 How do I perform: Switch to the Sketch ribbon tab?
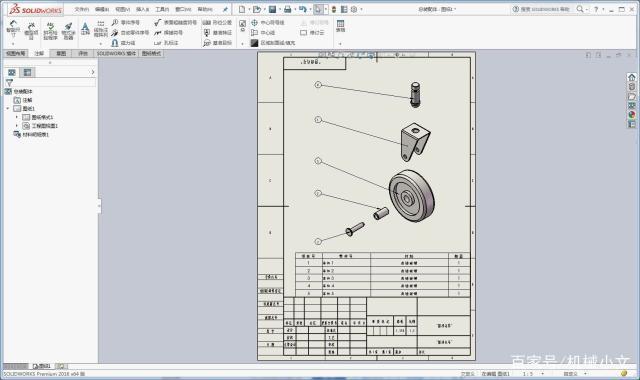[x=61, y=53]
